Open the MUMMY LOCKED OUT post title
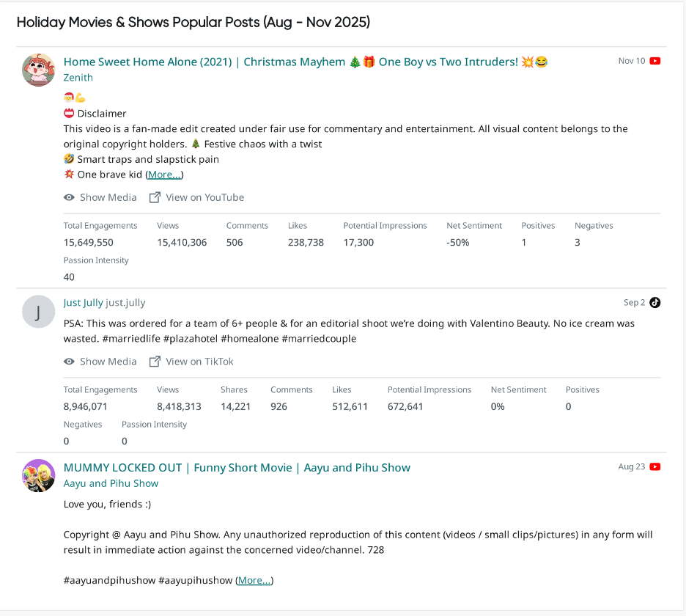 [237, 467]
